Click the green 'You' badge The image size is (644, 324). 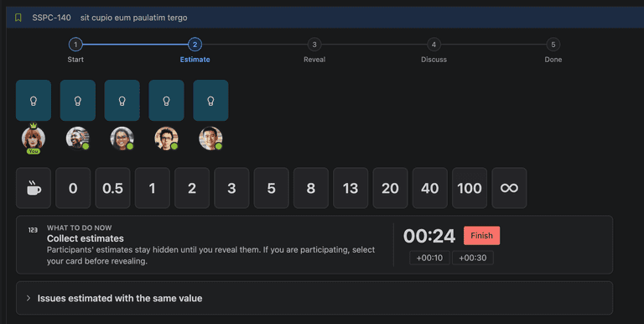[34, 151]
